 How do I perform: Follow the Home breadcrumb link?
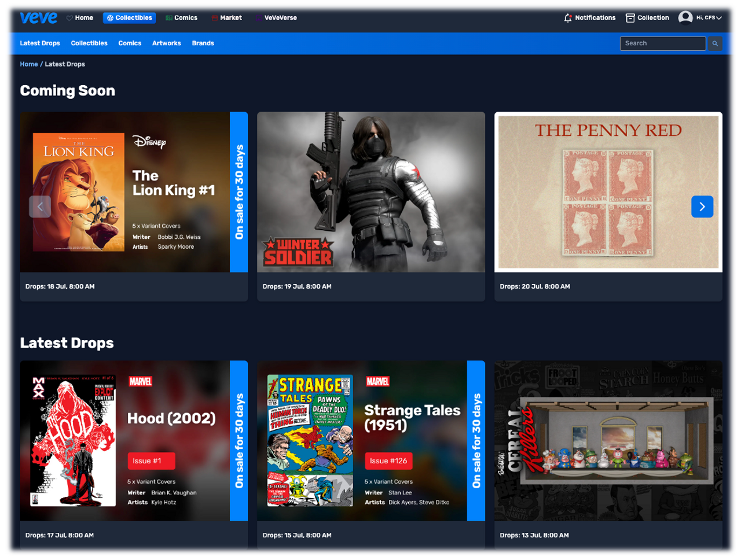tap(29, 64)
